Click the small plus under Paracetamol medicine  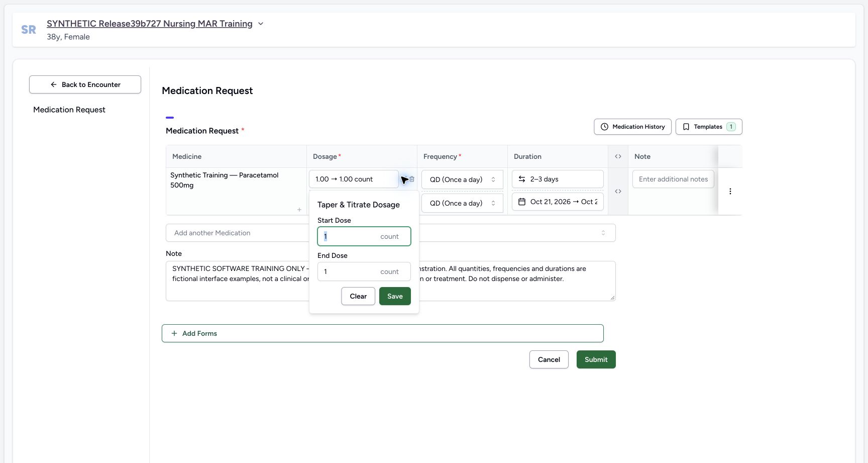pos(299,210)
